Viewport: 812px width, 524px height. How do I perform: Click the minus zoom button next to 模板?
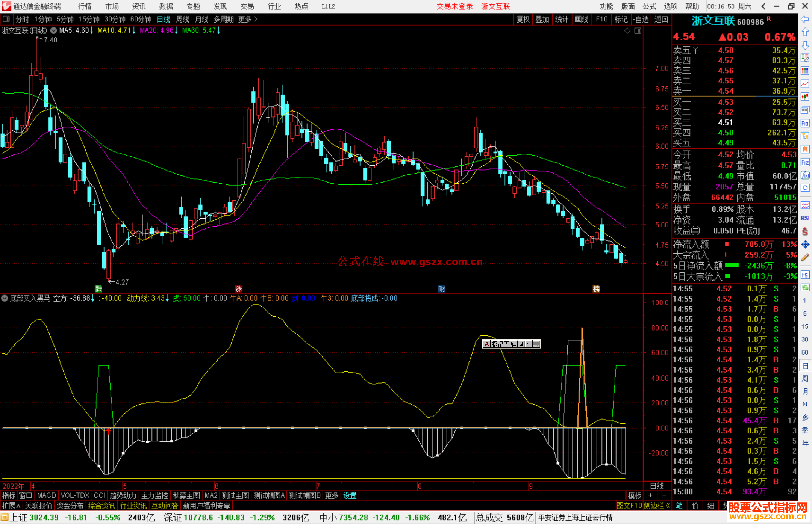664,495
